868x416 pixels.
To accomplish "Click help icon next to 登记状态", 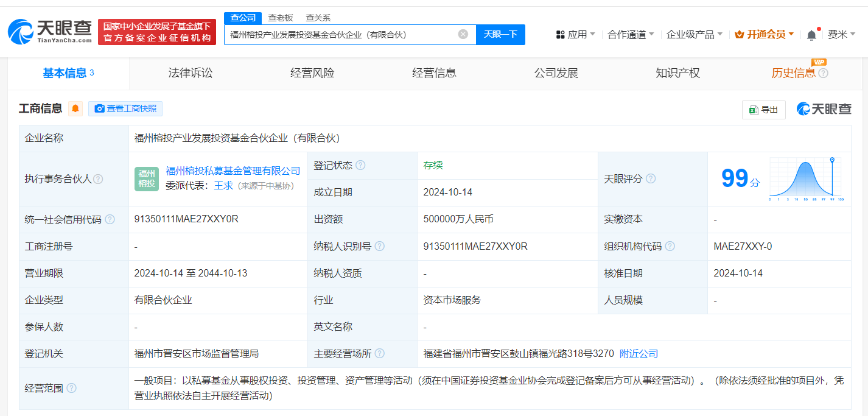I will tap(360, 166).
